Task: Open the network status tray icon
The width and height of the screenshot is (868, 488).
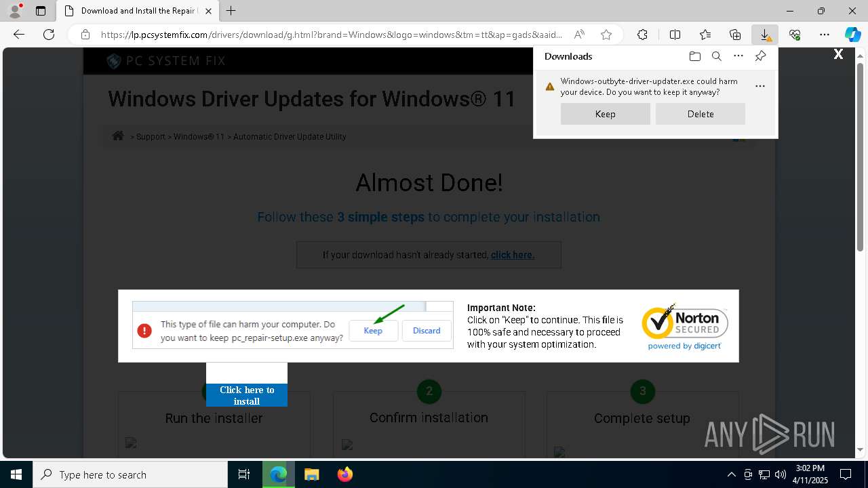Action: coord(764,474)
